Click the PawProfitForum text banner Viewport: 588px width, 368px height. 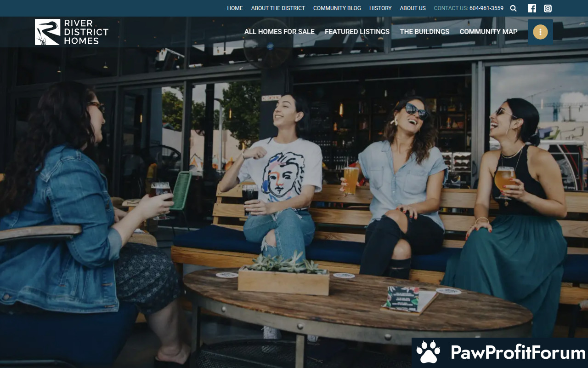click(518, 353)
